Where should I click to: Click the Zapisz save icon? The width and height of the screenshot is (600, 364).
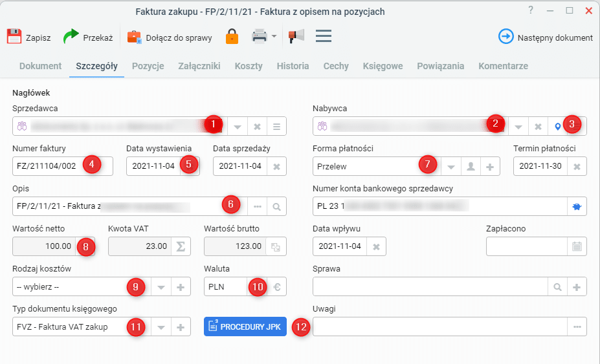point(14,36)
